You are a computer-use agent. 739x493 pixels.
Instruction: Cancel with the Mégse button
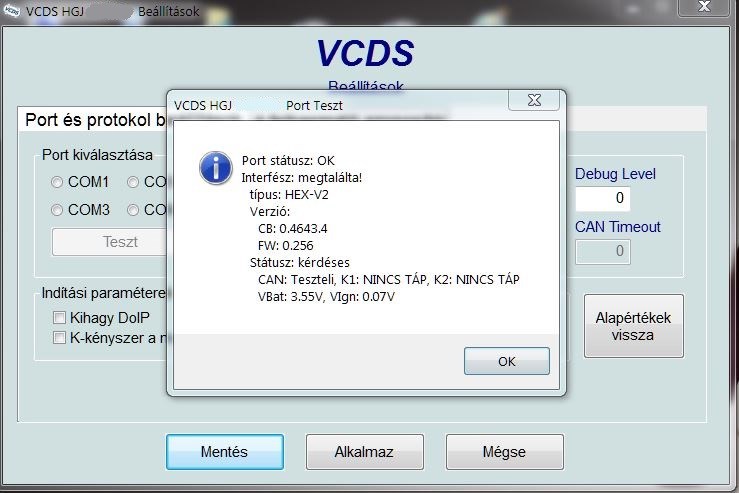point(504,452)
